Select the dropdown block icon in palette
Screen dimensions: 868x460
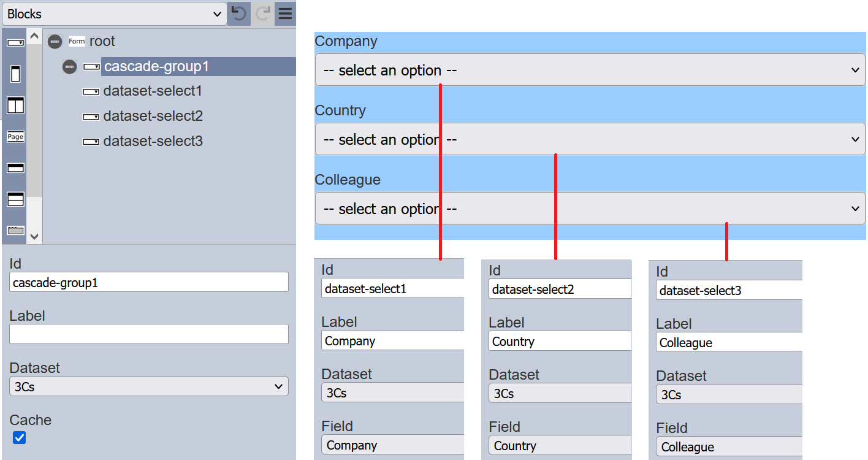click(15, 42)
